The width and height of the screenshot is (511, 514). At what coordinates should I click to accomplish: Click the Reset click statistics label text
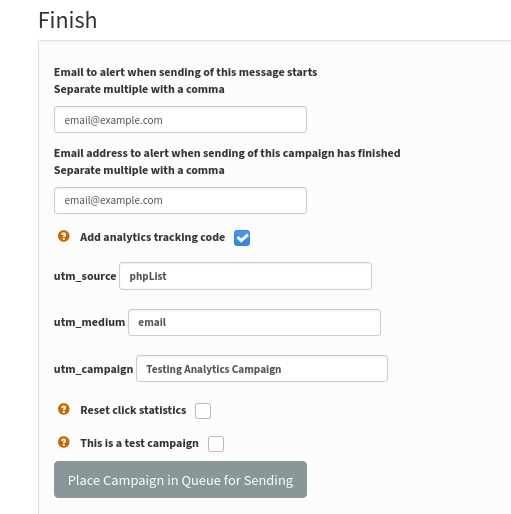click(x=133, y=410)
